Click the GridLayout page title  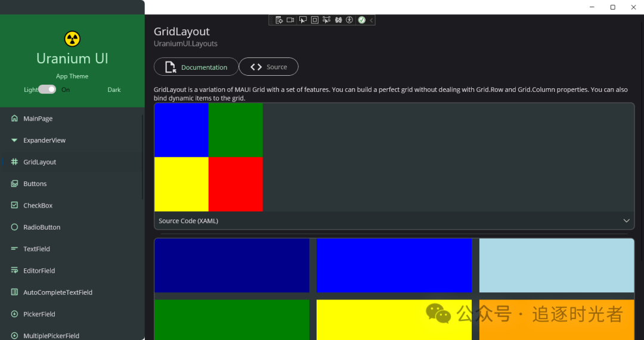coord(181,32)
